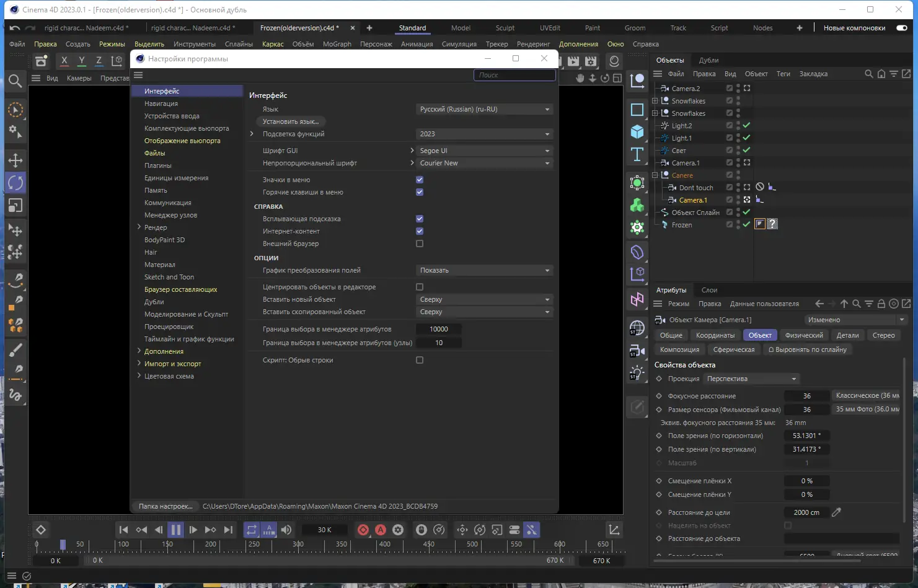Screen dimensions: 918x588
Task: Click the autokeying button in timeline
Action: click(x=381, y=530)
